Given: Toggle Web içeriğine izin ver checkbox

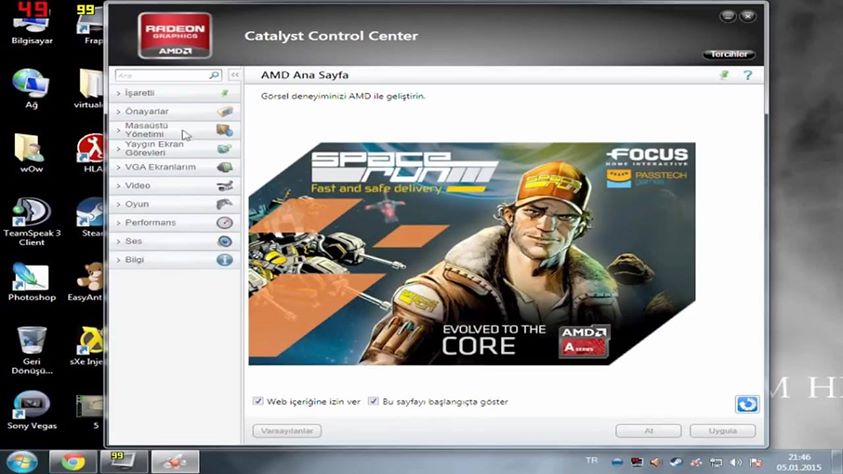Looking at the screenshot, I should point(258,401).
